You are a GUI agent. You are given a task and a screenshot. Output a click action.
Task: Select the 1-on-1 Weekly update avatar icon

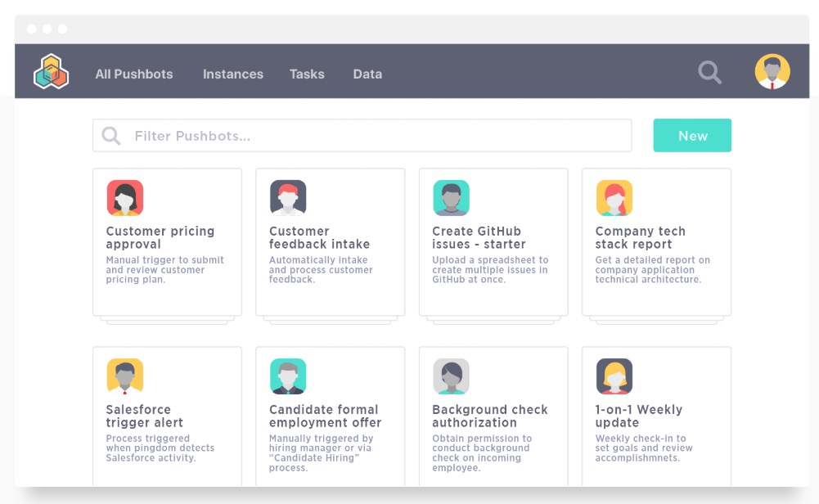[614, 376]
